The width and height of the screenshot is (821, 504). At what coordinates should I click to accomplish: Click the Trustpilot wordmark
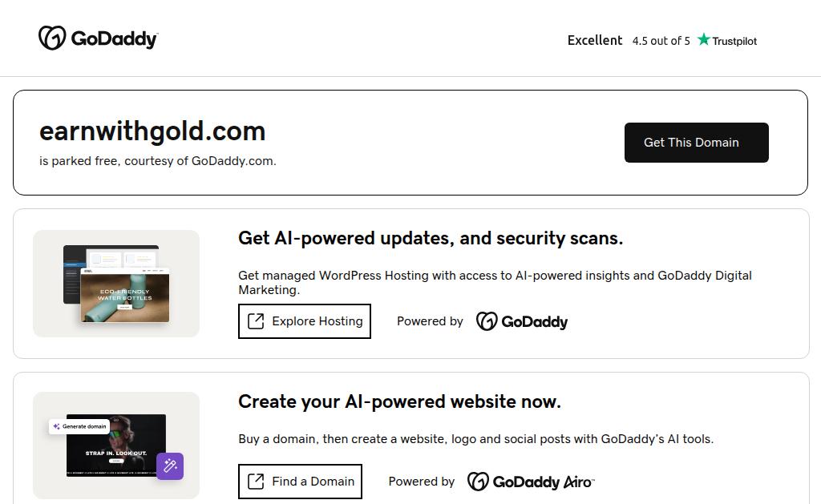(734, 41)
